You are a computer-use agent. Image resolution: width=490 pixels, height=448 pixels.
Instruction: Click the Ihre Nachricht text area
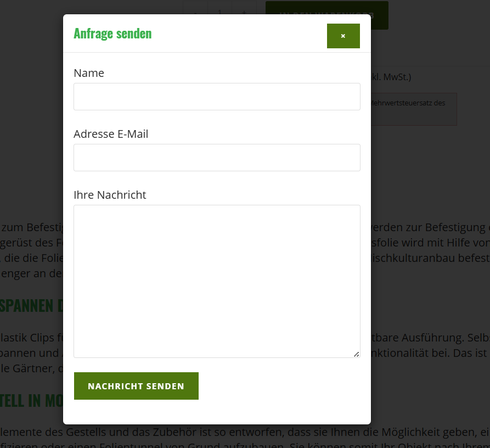(217, 281)
